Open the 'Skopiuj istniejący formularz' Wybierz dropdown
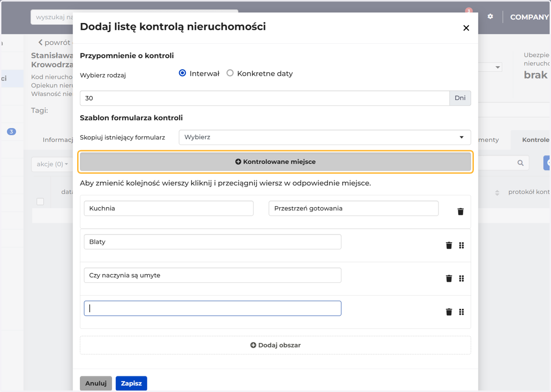 click(x=325, y=137)
